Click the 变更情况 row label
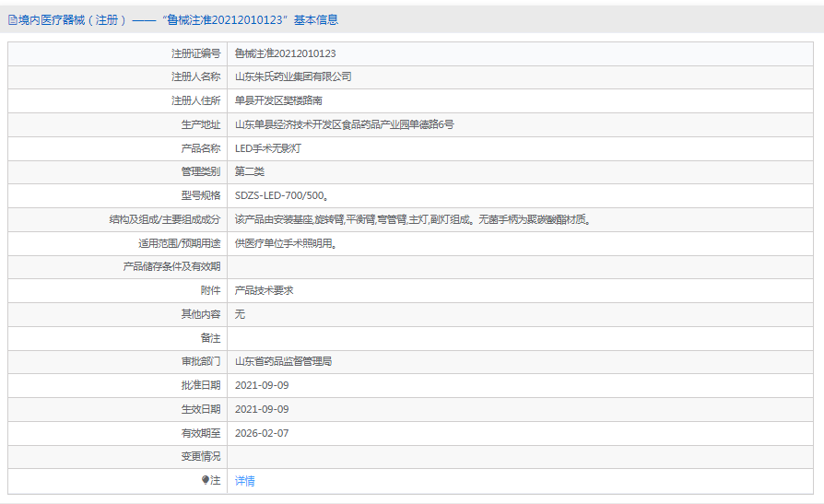The height and width of the screenshot is (504, 824). click(x=201, y=457)
